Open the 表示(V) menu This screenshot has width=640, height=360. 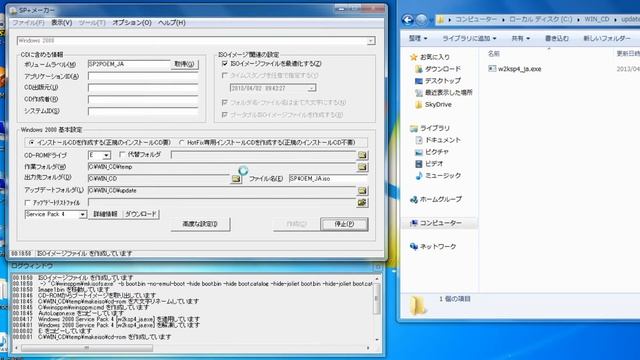(62, 23)
